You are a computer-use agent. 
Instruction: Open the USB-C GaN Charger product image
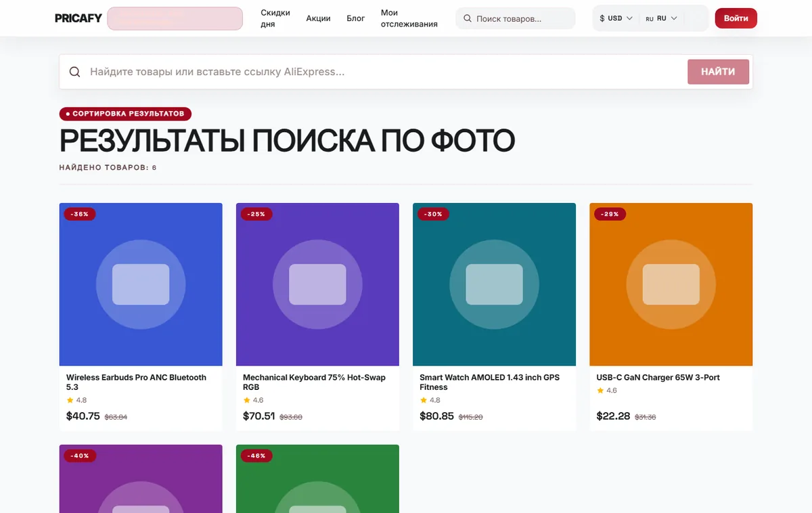[671, 284]
